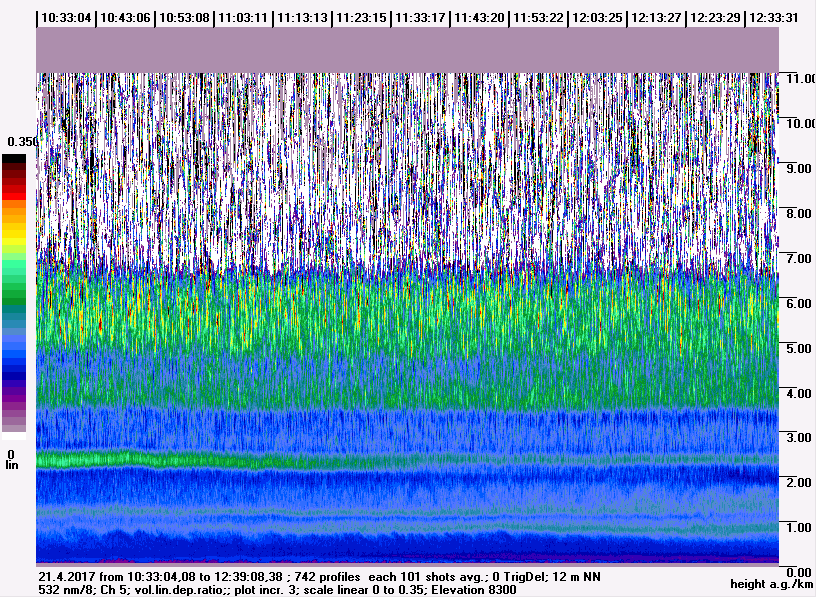
Task: Click the 0.00 height axis label
Action: point(799,573)
